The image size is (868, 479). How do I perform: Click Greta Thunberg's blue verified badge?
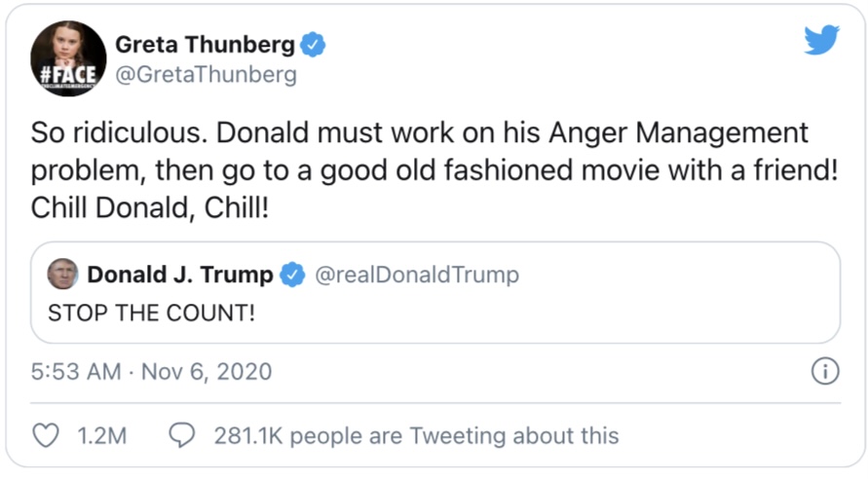coord(312,45)
